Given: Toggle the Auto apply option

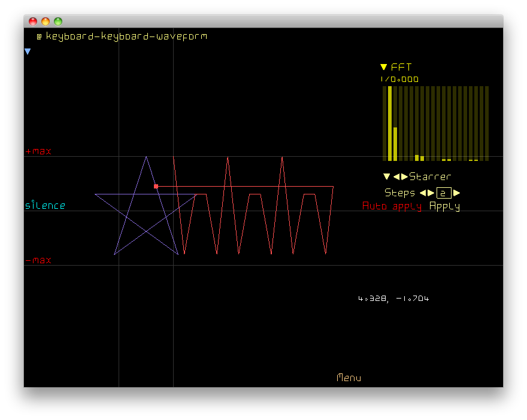Looking at the screenshot, I should click(392, 206).
